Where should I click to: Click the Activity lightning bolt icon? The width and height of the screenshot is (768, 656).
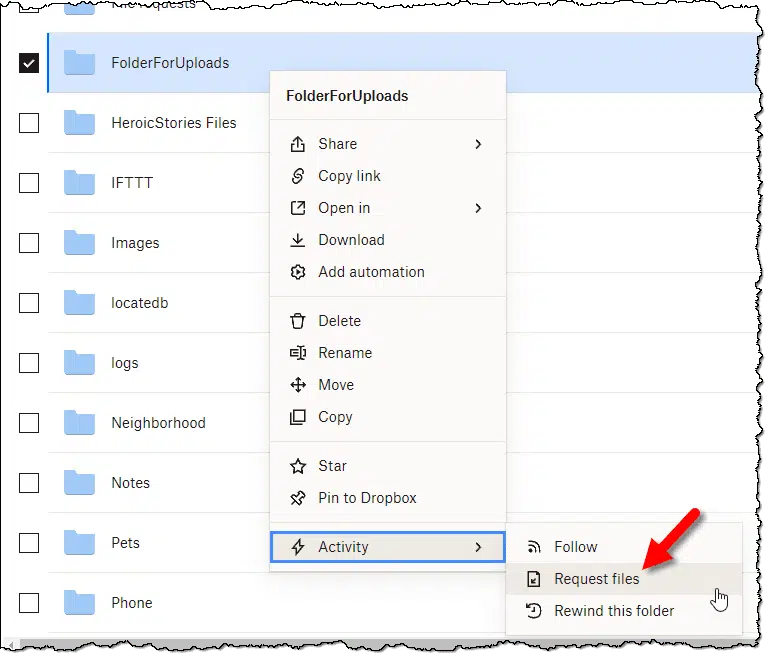tap(298, 548)
